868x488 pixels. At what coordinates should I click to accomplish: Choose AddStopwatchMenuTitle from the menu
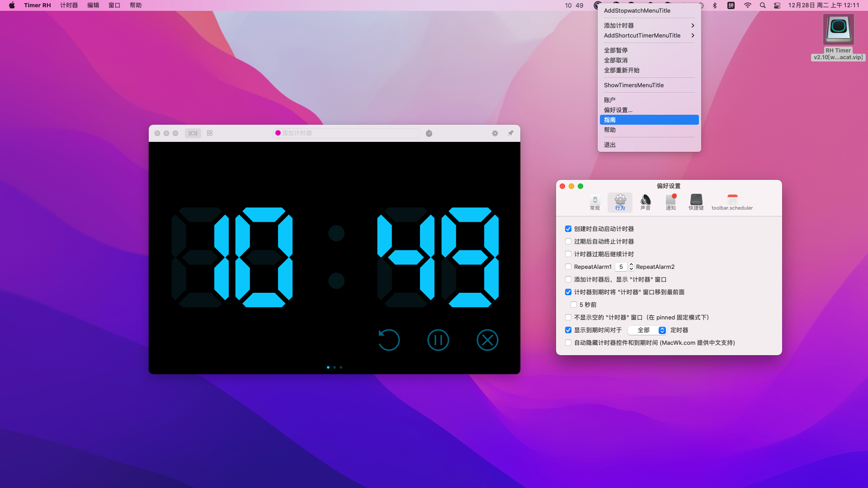(649, 11)
